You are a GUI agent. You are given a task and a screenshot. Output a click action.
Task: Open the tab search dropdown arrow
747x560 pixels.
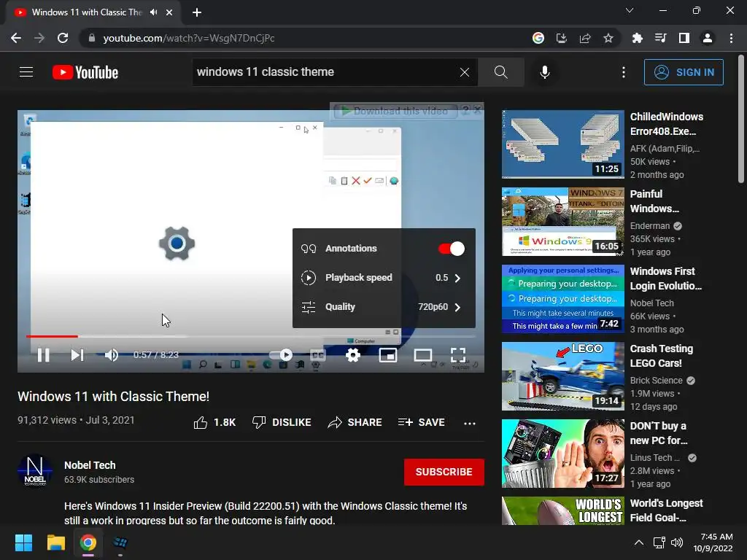pyautogui.click(x=630, y=10)
